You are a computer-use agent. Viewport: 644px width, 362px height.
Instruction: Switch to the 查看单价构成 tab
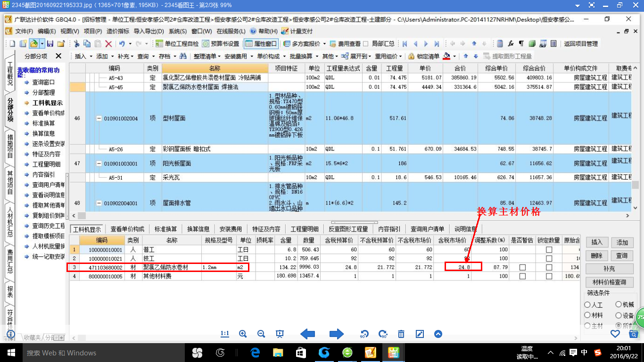127,229
